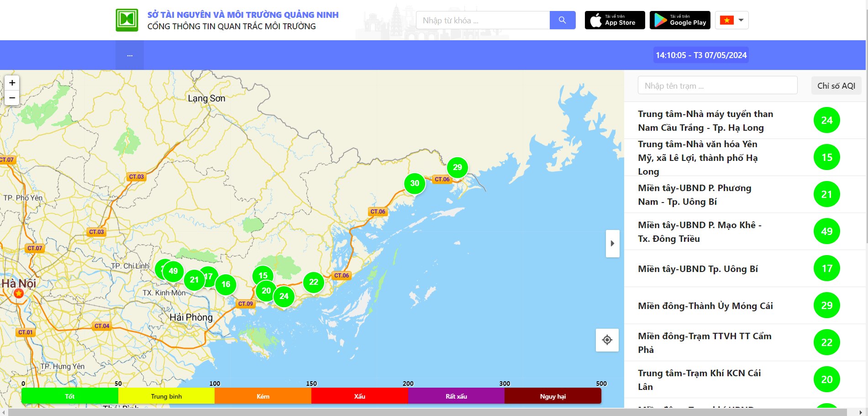This screenshot has width=868, height=416.
Task: Click AQI badge 21 in station list
Action: point(827,194)
